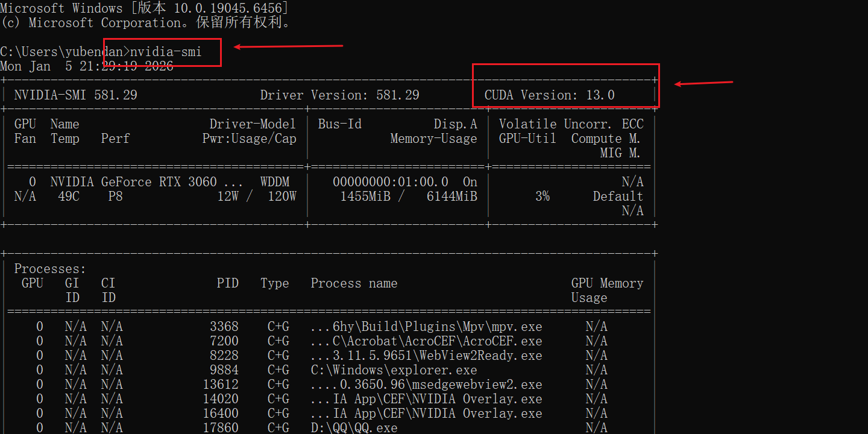This screenshot has width=868, height=434.
Task: Click the Bus-Id column header
Action: [339, 124]
